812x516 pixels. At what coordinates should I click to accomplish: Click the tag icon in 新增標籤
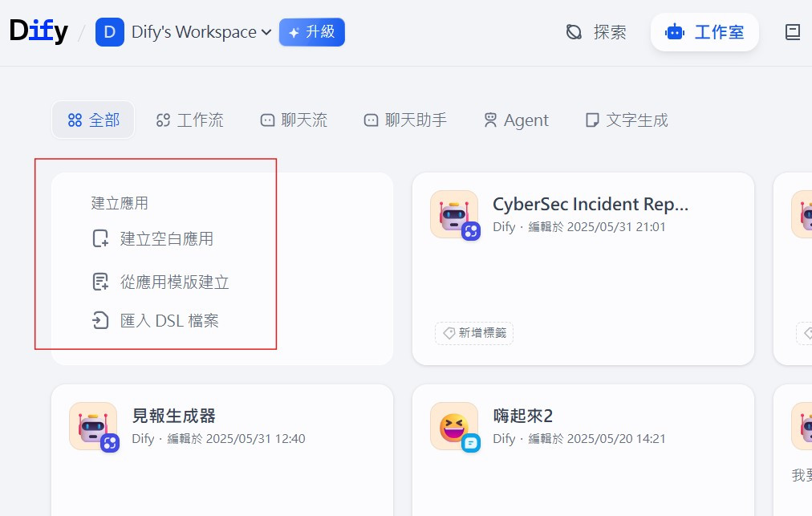coord(449,333)
